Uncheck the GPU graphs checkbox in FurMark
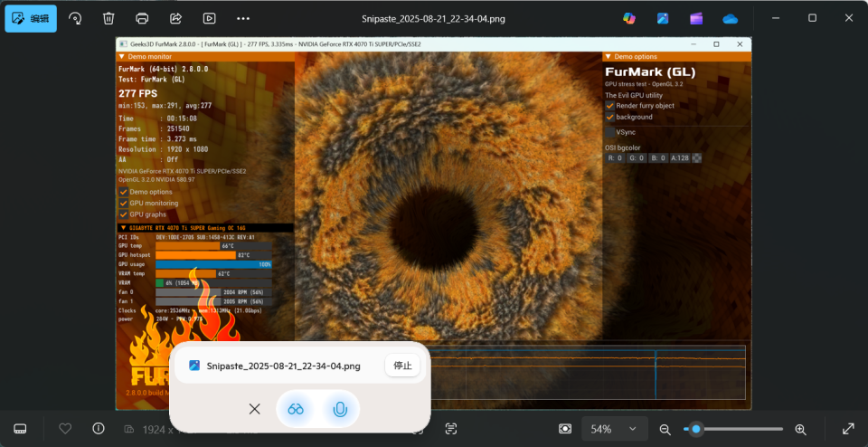Screen dimensions: 868x447 tap(124, 214)
